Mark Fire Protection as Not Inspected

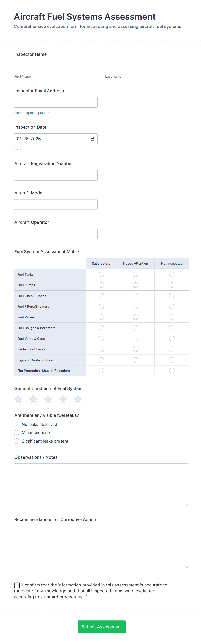pyautogui.click(x=172, y=371)
